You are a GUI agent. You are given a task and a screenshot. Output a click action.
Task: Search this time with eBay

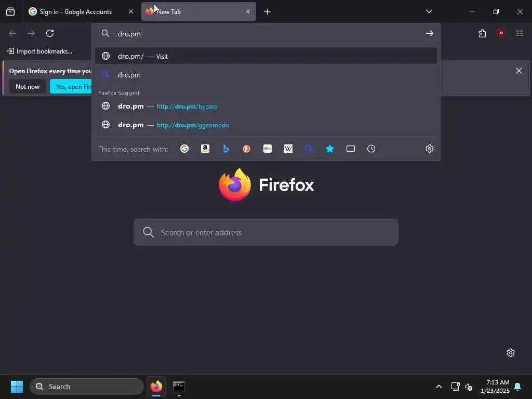(x=268, y=149)
